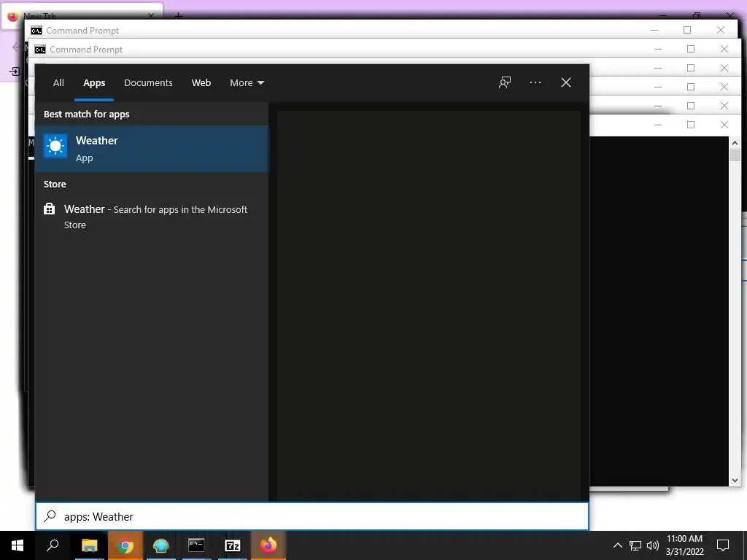The width and height of the screenshot is (747, 560).
Task: Open the search options ellipsis menu
Action: point(535,82)
